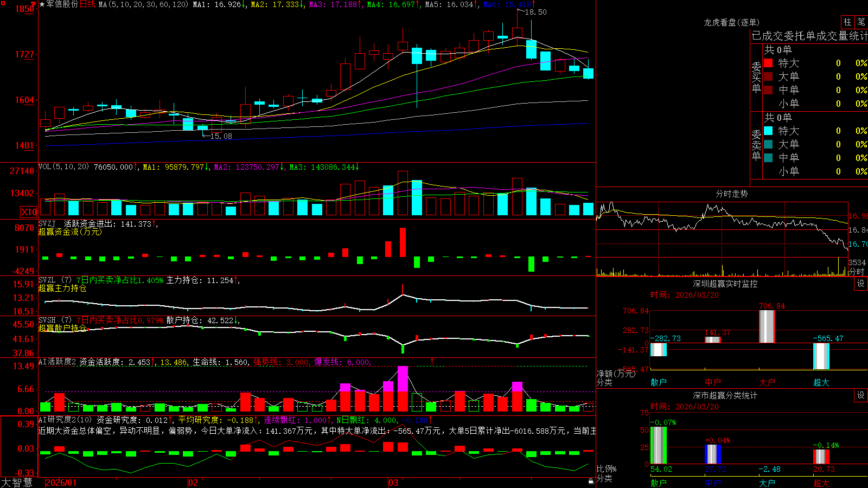The height and width of the screenshot is (488, 868).
Task: Click the red 特大 buy-order color swatch
Action: [768, 63]
